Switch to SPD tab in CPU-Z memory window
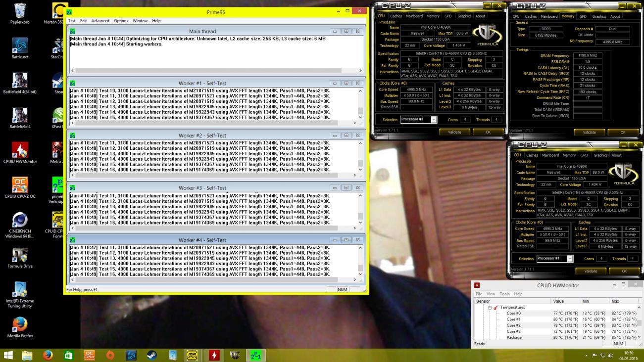The width and height of the screenshot is (644, 362). coord(583,16)
